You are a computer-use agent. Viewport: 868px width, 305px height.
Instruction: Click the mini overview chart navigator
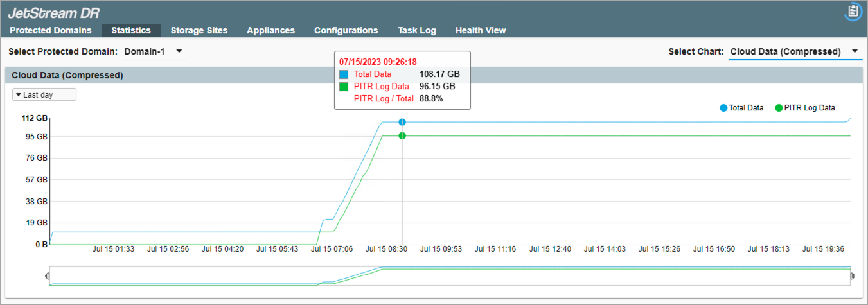tap(450, 276)
